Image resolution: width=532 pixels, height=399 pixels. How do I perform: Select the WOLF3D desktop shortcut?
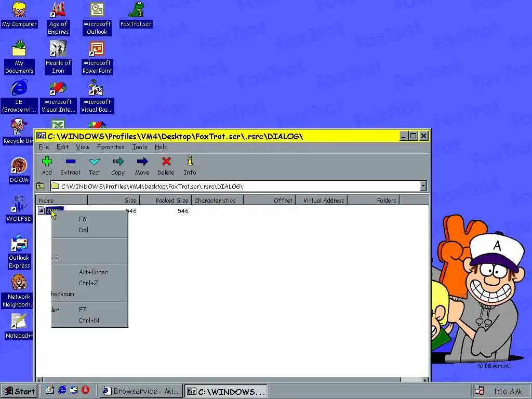point(19,209)
